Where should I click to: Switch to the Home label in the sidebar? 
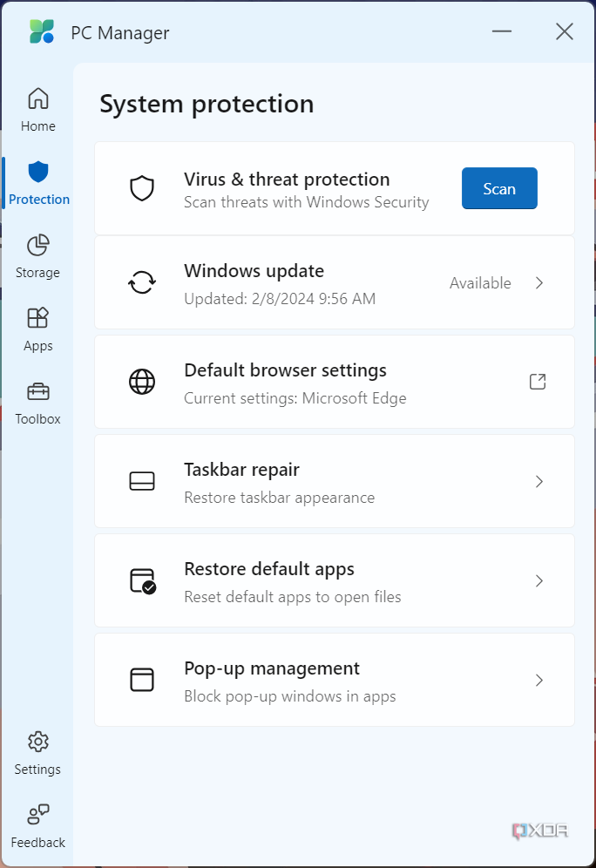[38, 126]
